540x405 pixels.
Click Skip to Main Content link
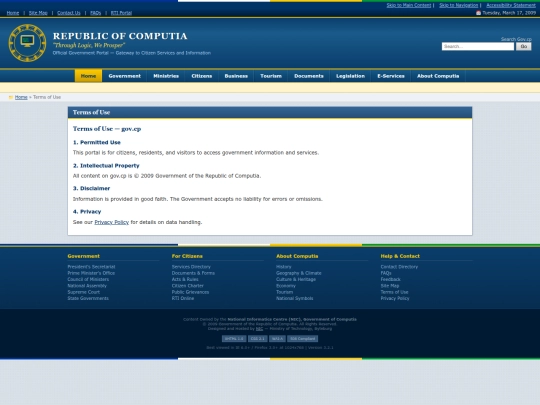coord(409,5)
